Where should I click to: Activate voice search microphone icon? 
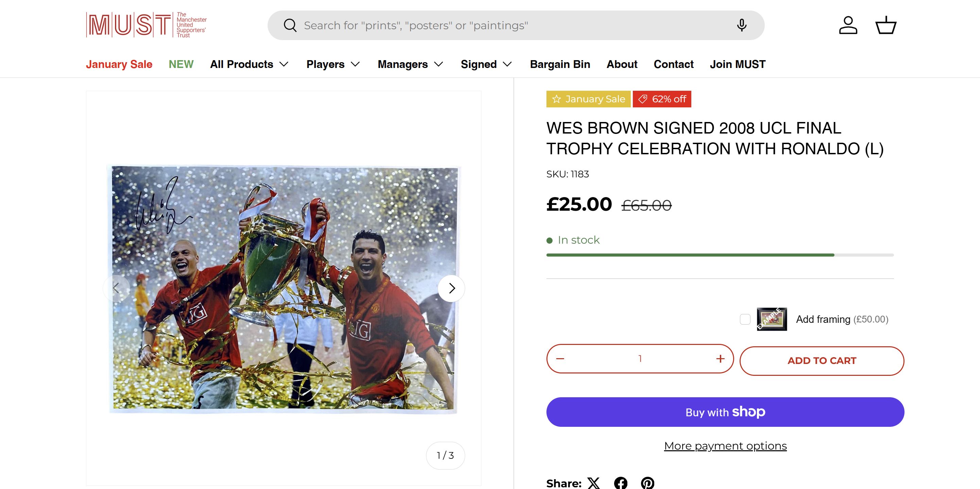pyautogui.click(x=742, y=25)
